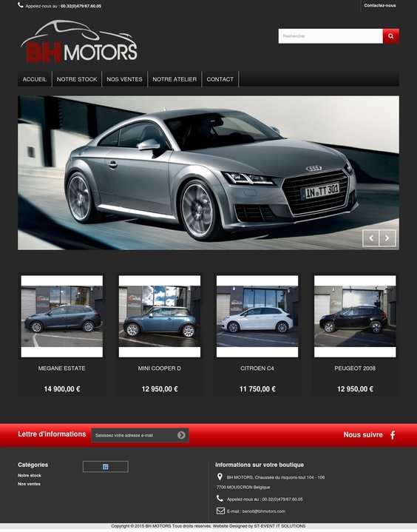Screen dimensions: 417x532
Task: Open the CITROEN C4 product title
Action: point(257,368)
